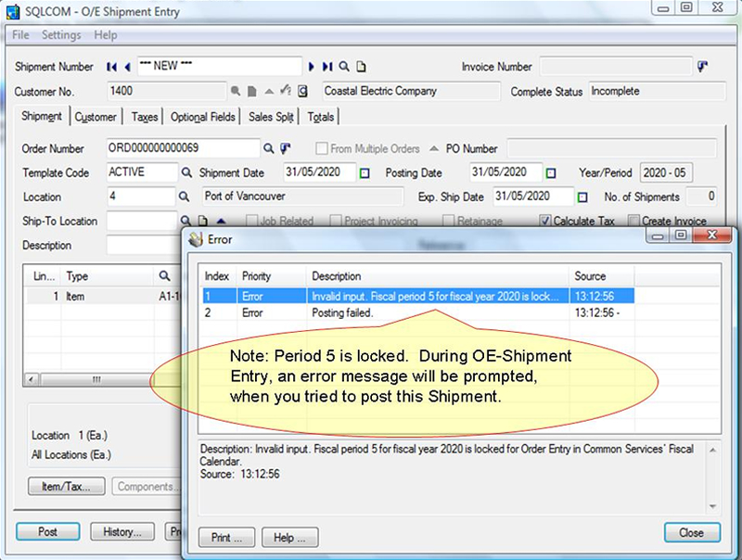This screenshot has height=560, width=742.
Task: Click SQLCOM application icon in title bar
Action: [13, 11]
